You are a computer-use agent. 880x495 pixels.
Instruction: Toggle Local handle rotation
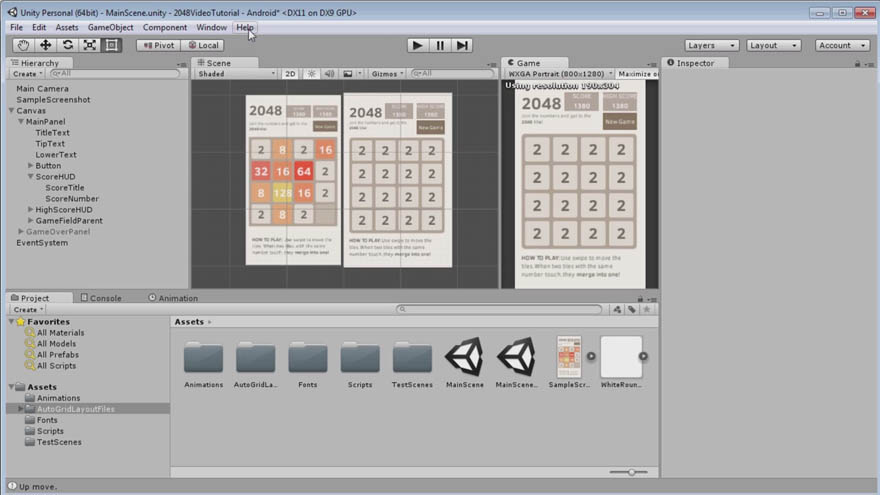coord(203,45)
